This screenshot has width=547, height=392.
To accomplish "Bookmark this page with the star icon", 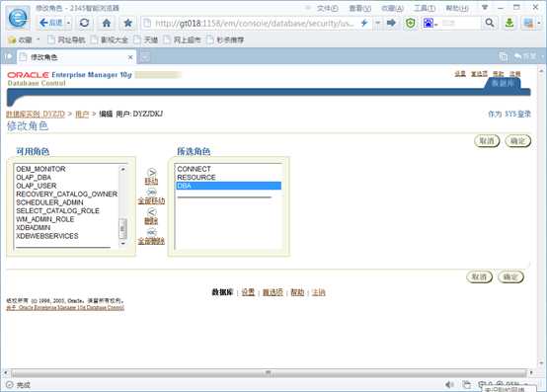I will tap(128, 23).
